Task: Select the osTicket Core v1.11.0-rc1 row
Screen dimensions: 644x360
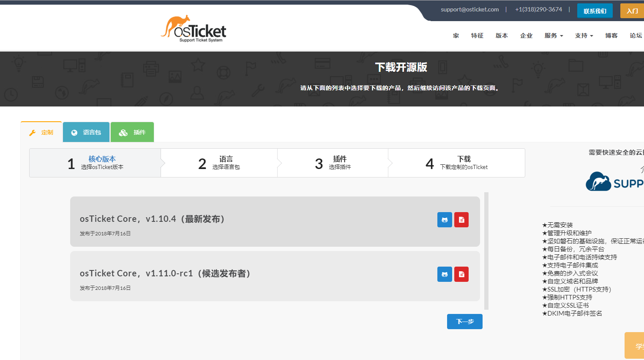Action: point(275,276)
